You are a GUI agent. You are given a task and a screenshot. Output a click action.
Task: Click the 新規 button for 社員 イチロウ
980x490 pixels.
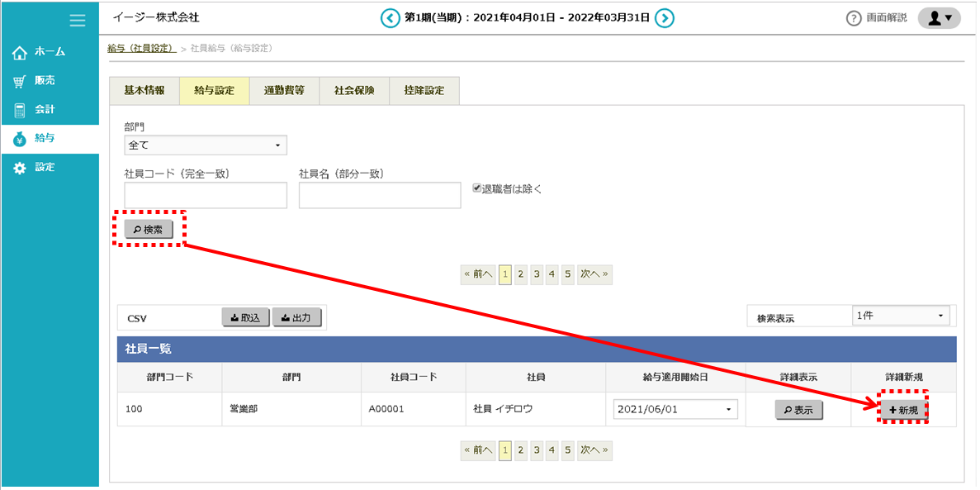coord(903,410)
